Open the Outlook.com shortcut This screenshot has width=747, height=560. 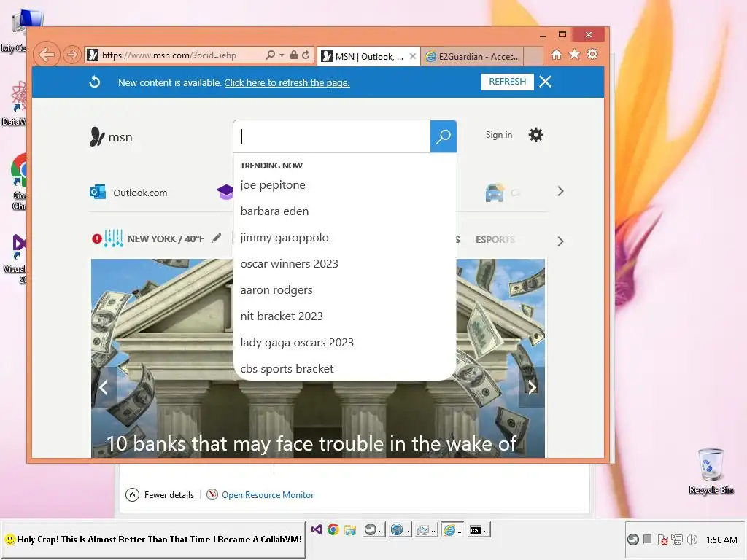click(x=128, y=192)
